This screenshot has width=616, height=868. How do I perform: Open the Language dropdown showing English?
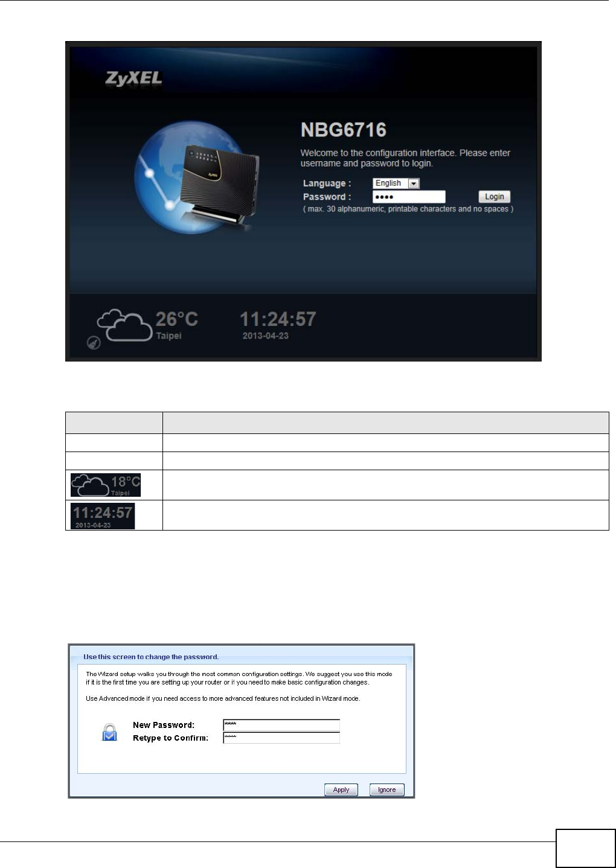[396, 183]
